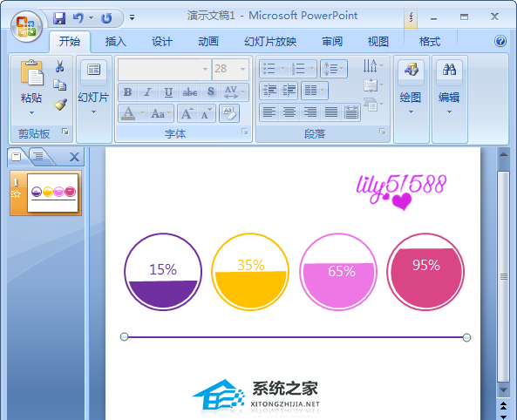This screenshot has height=420, width=517.
Task: Center align text in paragraph group
Action: tap(289, 112)
